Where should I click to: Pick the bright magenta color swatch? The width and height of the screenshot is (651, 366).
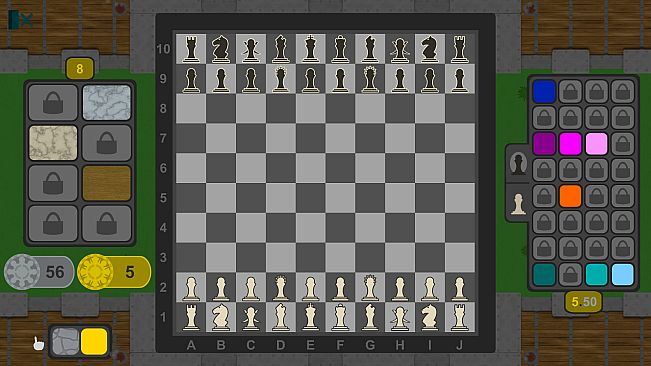click(x=570, y=144)
